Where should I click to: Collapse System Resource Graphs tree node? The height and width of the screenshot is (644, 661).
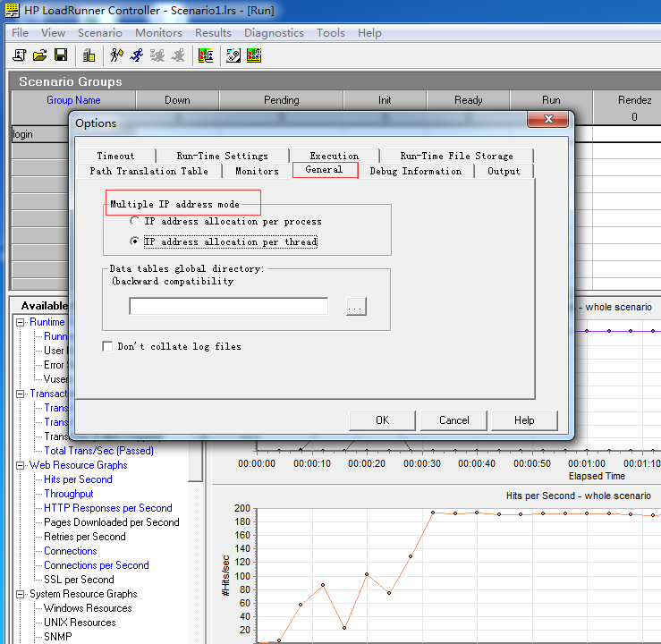pyautogui.click(x=20, y=594)
